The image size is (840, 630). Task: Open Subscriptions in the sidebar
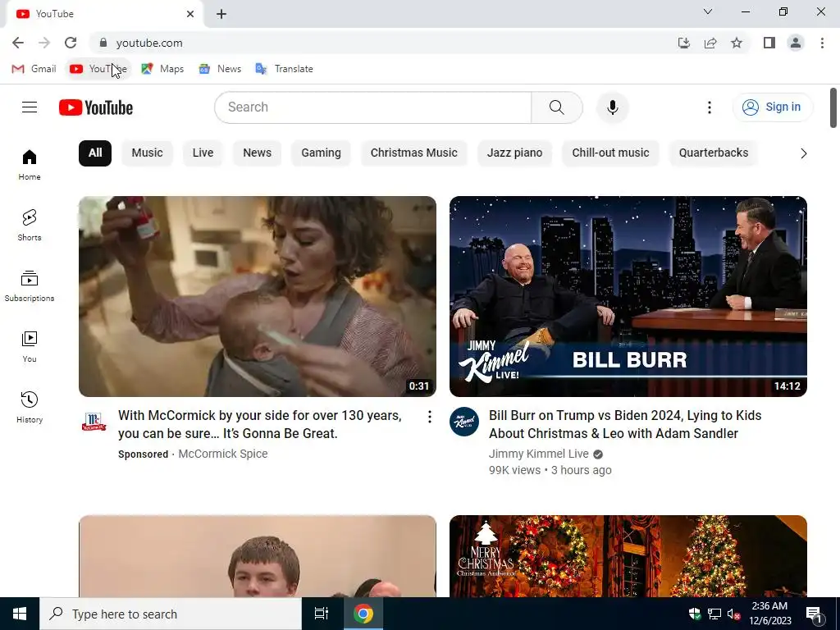coord(30,286)
